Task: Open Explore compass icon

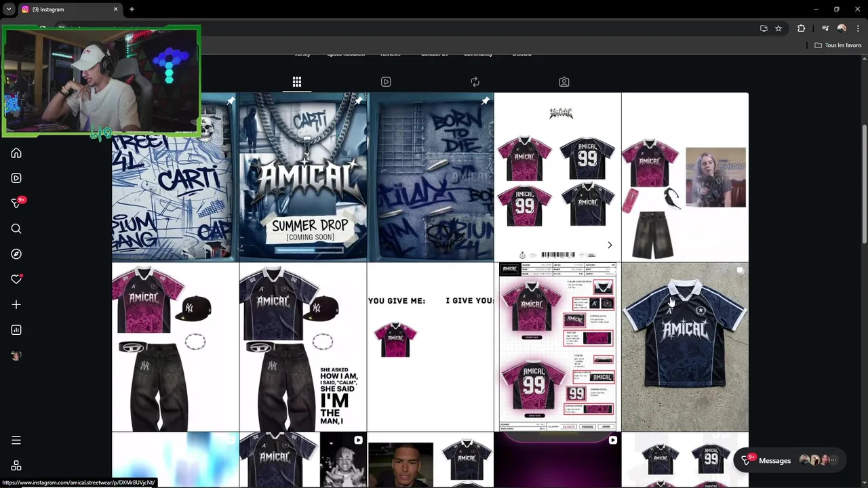Action: (16, 254)
